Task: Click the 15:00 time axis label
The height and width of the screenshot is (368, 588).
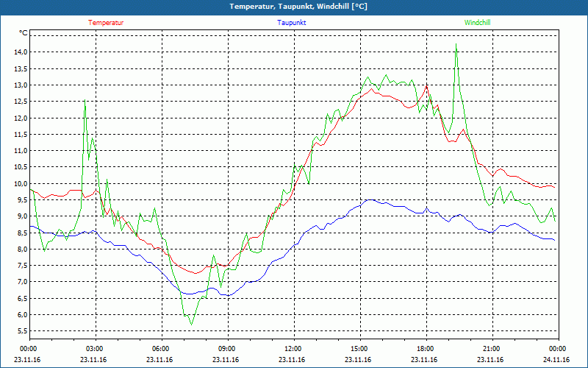Action: point(359,349)
